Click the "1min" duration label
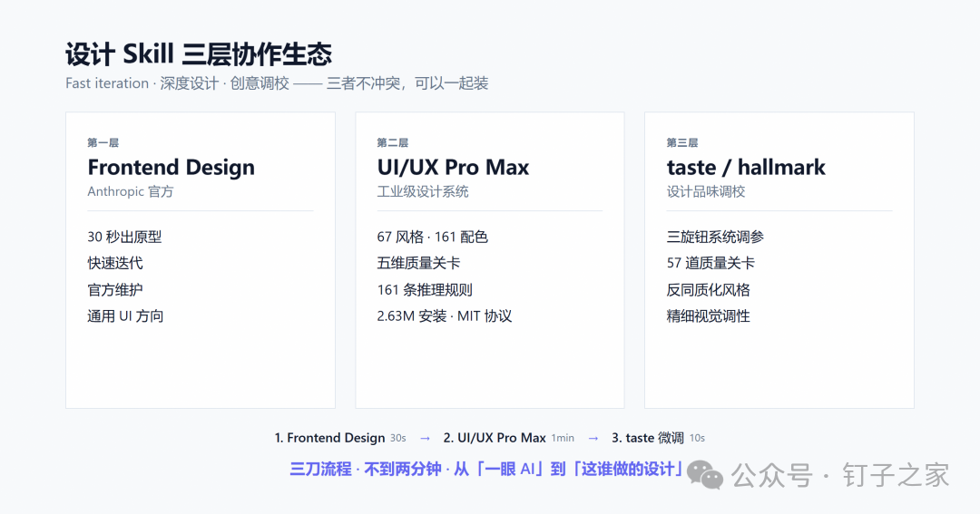Screen dimensions: 980x514 (x=563, y=439)
